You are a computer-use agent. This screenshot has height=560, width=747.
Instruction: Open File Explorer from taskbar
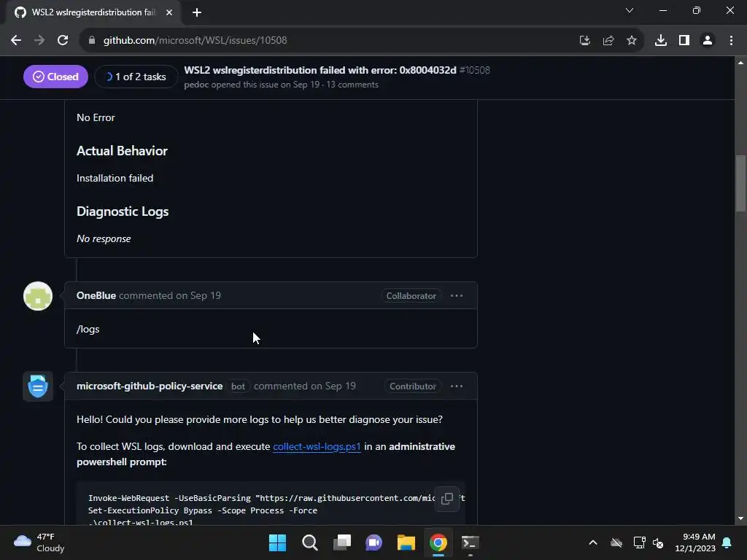pos(406,542)
